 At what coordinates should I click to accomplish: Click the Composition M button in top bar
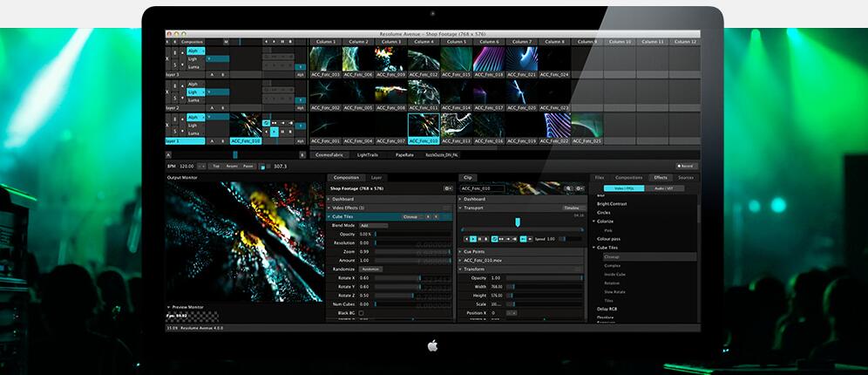pos(226,42)
